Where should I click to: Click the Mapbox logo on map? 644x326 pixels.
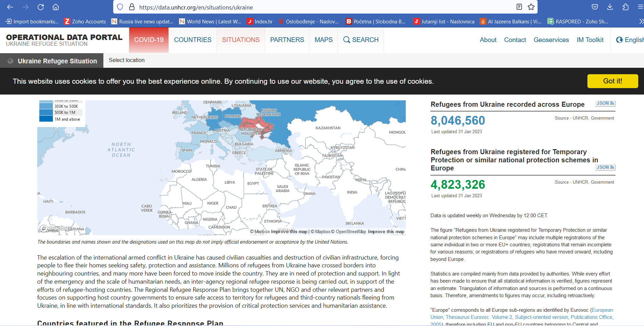(56, 228)
